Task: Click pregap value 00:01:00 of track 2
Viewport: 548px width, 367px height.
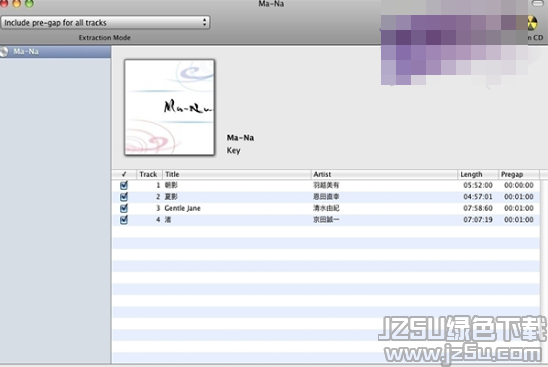Action: click(519, 197)
